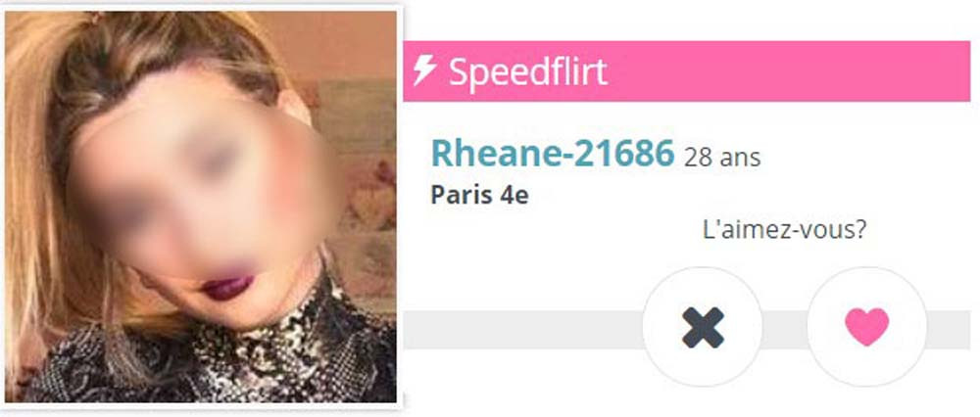Open the Rheane-21686 profile link
Screen dimensions: 980x417
tap(553, 154)
